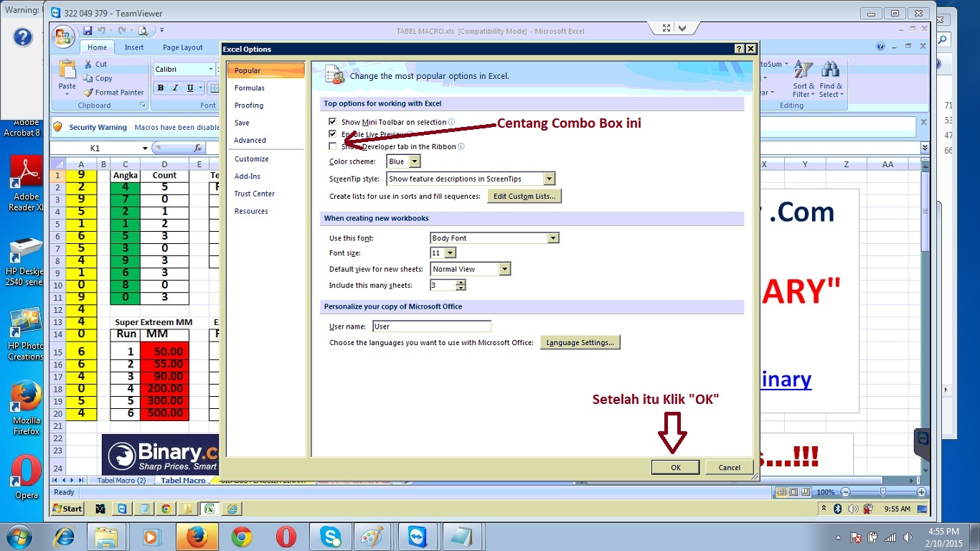Expand the formula bar chevron
Viewport: 980px width, 551px height.
925,148
